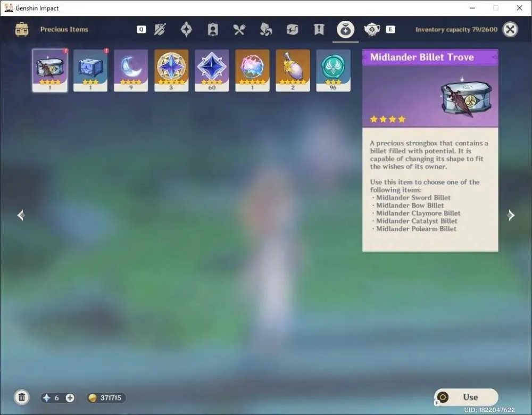
Task: Select the teal sigil item with count 96
Action: 333,70
